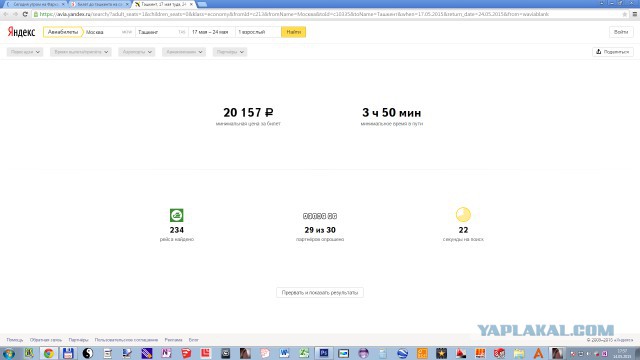Image resolution: width=640 pixels, height=360 pixels.
Task: Open the Обратная связь footer link
Action: tap(46, 340)
